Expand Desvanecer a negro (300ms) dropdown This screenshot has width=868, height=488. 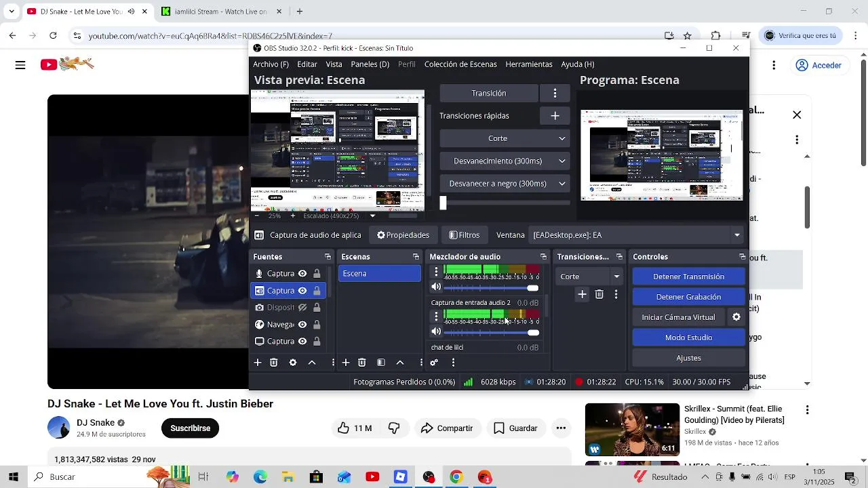(505, 184)
